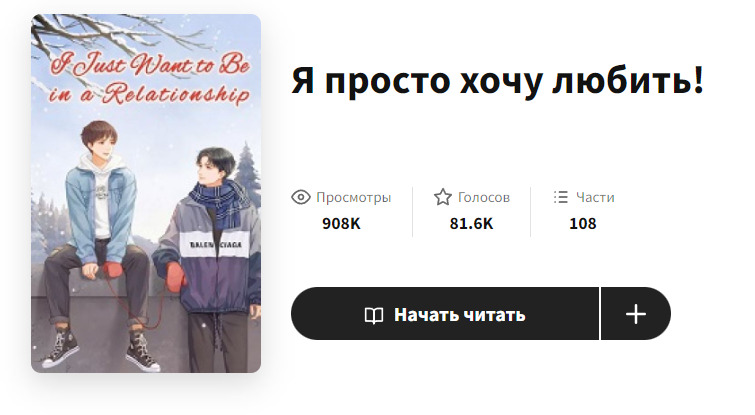Image resolution: width=755 pixels, height=415 pixels.
Task: Click the 908K views count
Action: point(341,224)
